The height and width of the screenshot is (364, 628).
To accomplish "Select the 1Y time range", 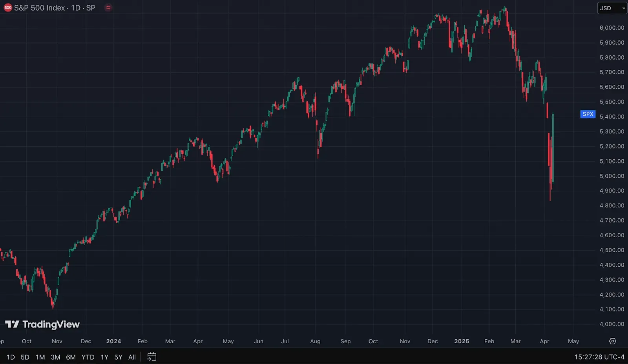I will (x=104, y=357).
